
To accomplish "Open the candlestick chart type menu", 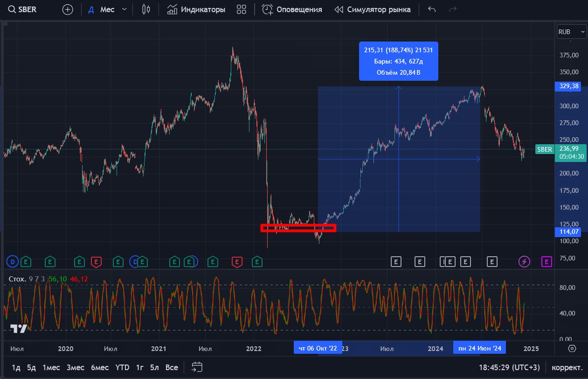I will coord(146,9).
